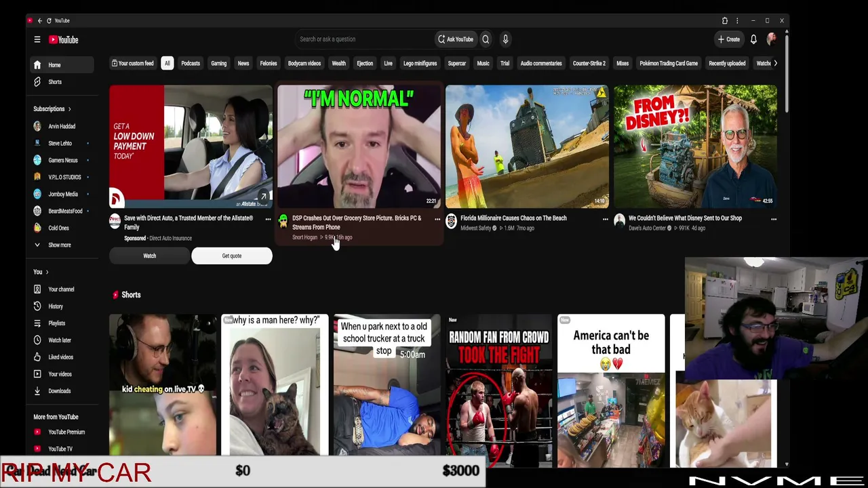Open Downloads in the sidebar

63,391
